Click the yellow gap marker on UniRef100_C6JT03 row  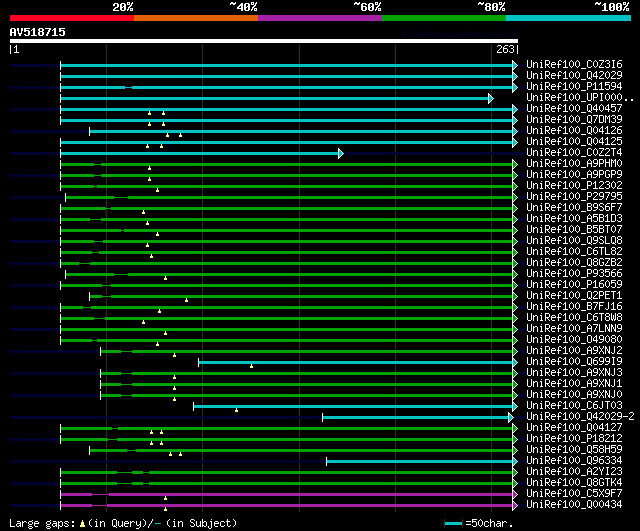click(236, 410)
